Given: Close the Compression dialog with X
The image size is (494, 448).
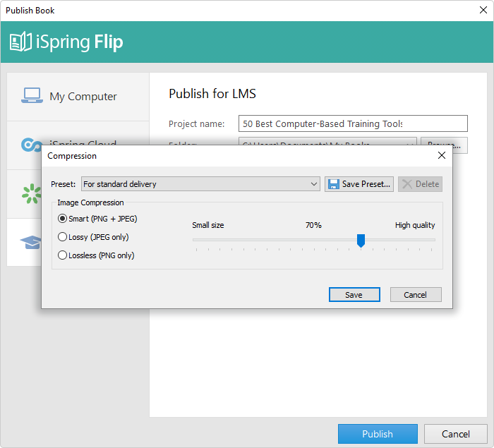Looking at the screenshot, I should 442,155.
